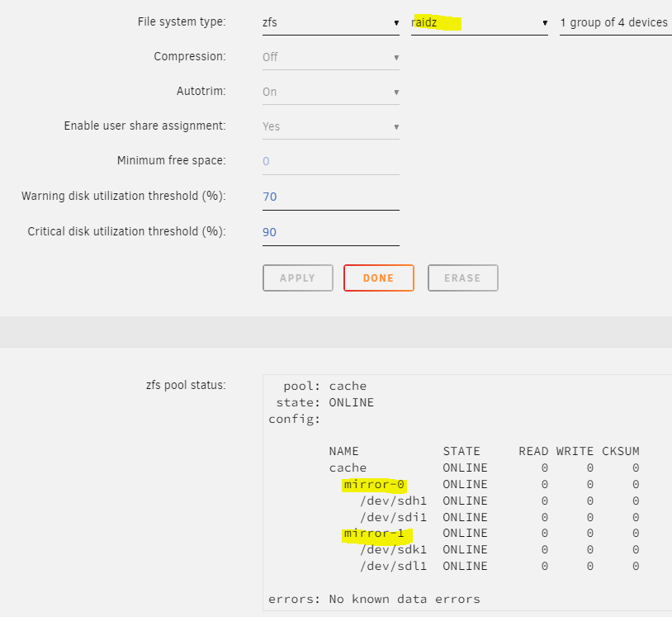The width and height of the screenshot is (672, 617).
Task: Click the 'Enable user share assignment:' label
Action: 144,126
